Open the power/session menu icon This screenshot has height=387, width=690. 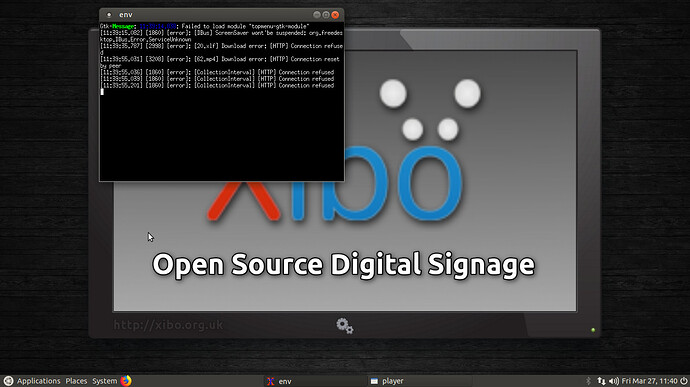point(683,381)
